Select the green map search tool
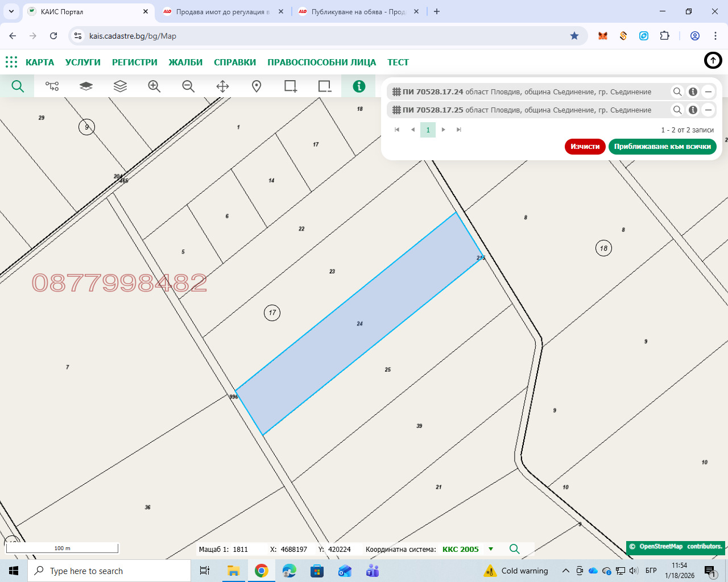 pos(17,86)
